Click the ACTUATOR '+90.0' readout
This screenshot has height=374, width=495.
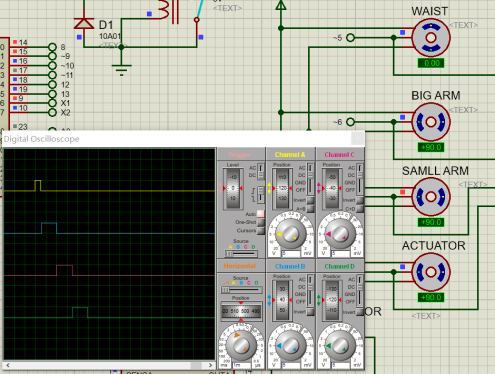[431, 297]
